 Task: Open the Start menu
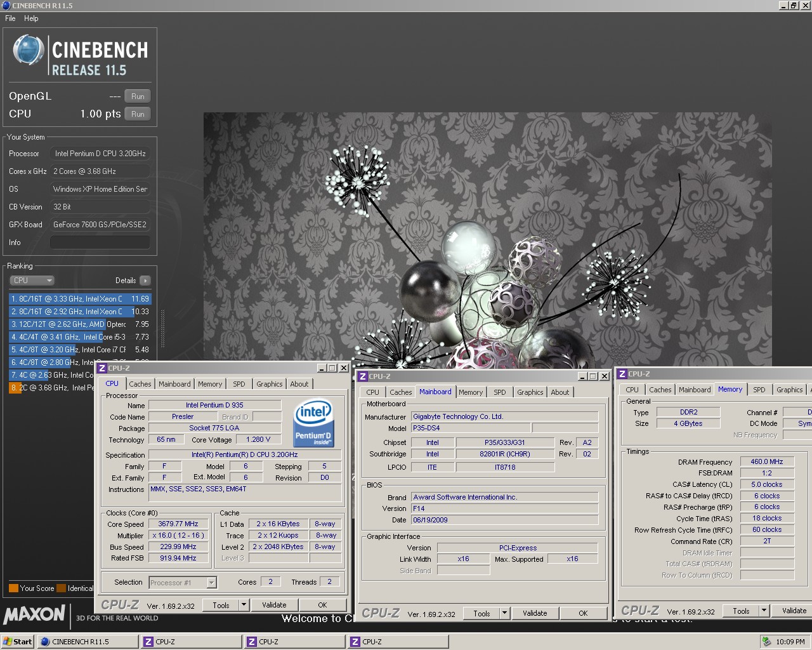tap(18, 642)
